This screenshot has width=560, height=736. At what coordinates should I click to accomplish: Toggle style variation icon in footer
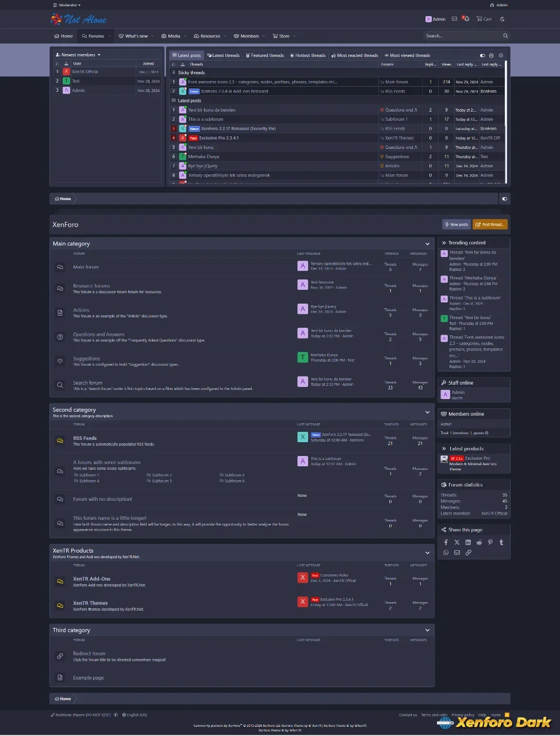pos(116,715)
